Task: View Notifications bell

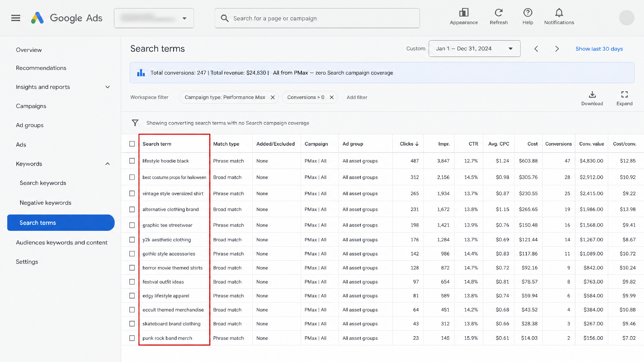Action: click(x=559, y=17)
